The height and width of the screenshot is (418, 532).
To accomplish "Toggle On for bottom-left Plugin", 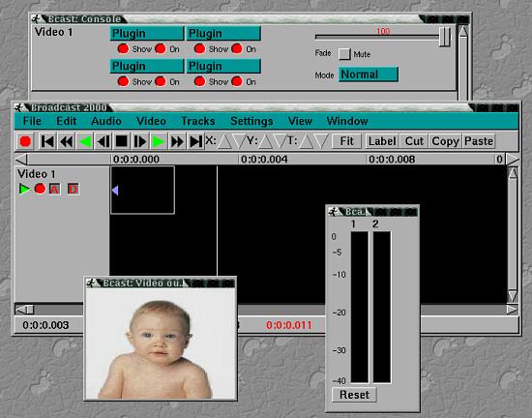I will [x=161, y=81].
